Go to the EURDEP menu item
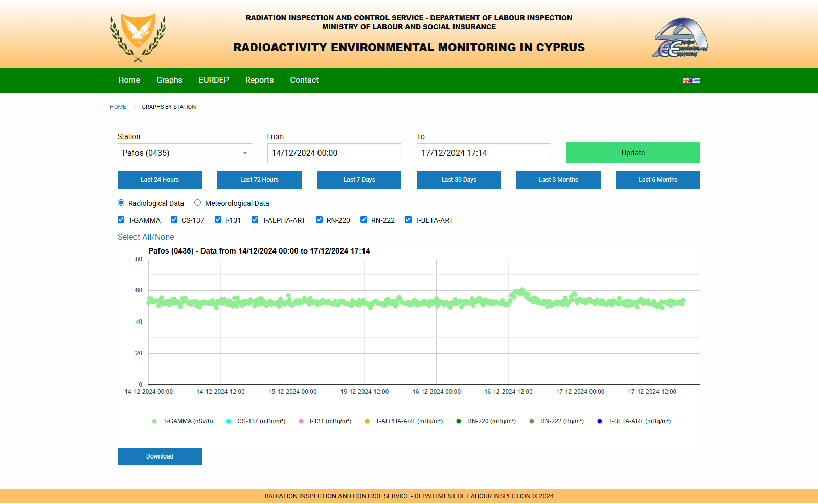 click(x=214, y=80)
